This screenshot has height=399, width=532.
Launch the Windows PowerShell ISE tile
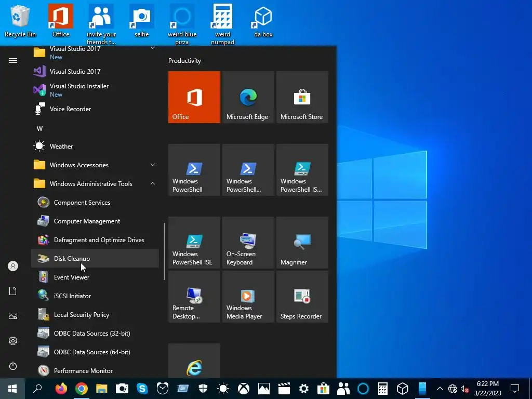pyautogui.click(x=194, y=242)
